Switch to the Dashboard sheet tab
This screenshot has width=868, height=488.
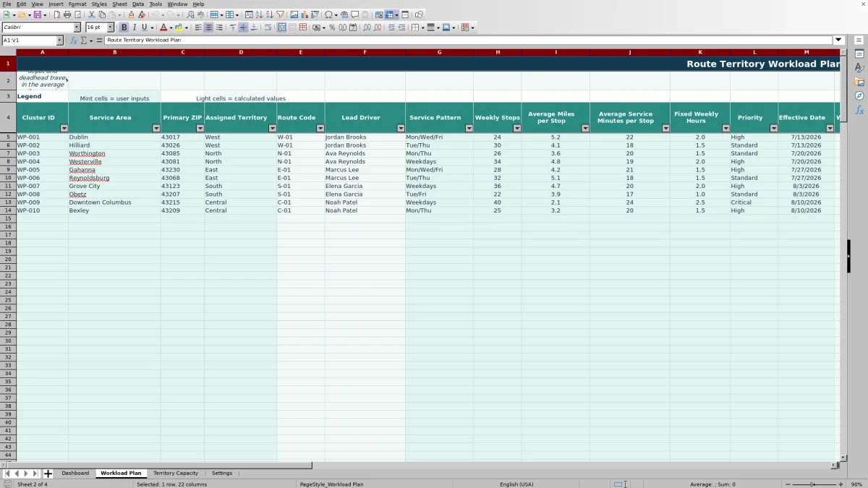tap(75, 474)
